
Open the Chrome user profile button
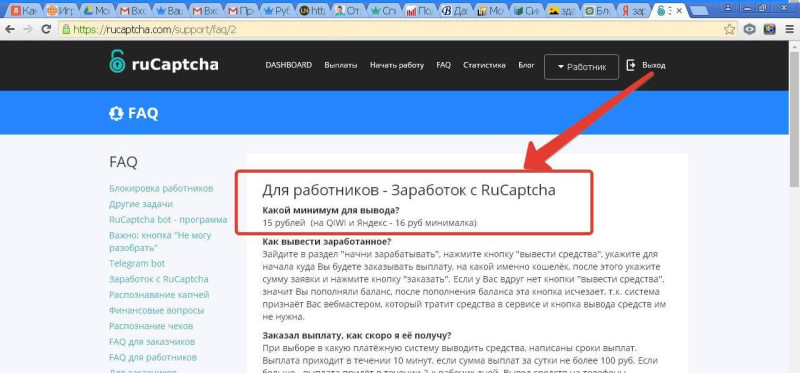point(727,7)
